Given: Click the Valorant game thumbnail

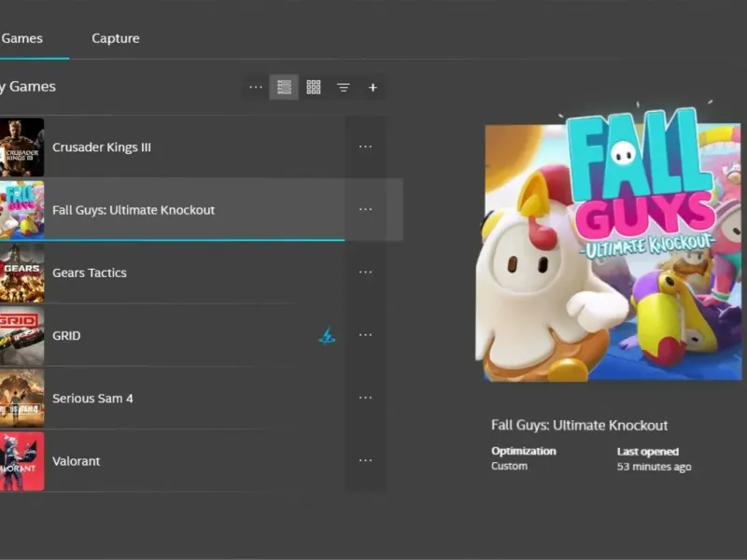Looking at the screenshot, I should coord(21,461).
